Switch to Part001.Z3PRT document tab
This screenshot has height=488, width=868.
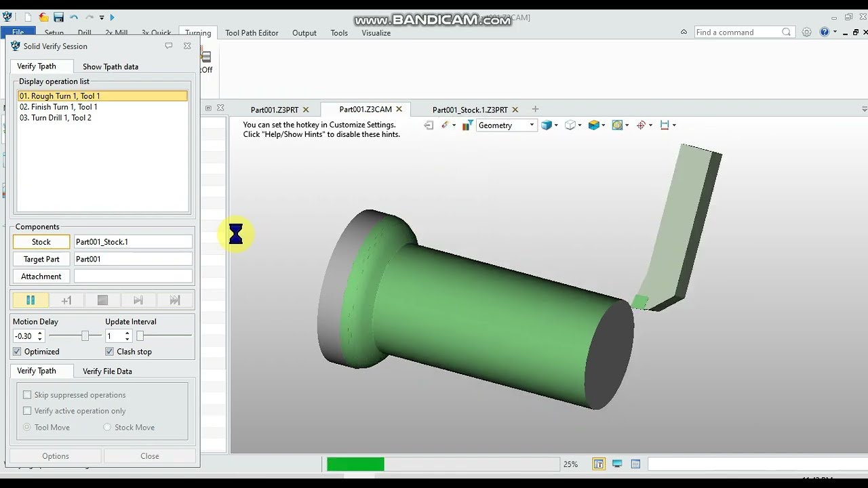click(x=274, y=110)
